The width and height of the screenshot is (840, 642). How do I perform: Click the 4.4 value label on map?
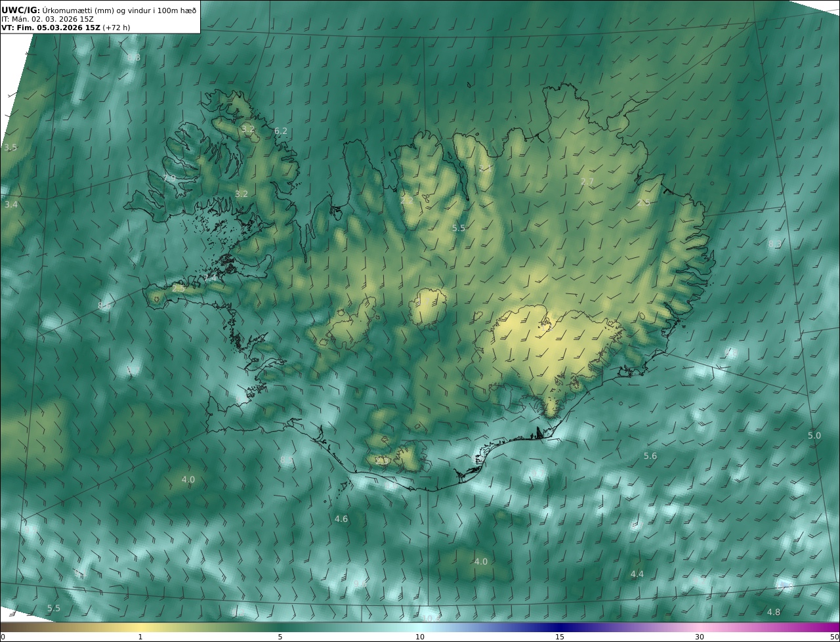(637, 574)
